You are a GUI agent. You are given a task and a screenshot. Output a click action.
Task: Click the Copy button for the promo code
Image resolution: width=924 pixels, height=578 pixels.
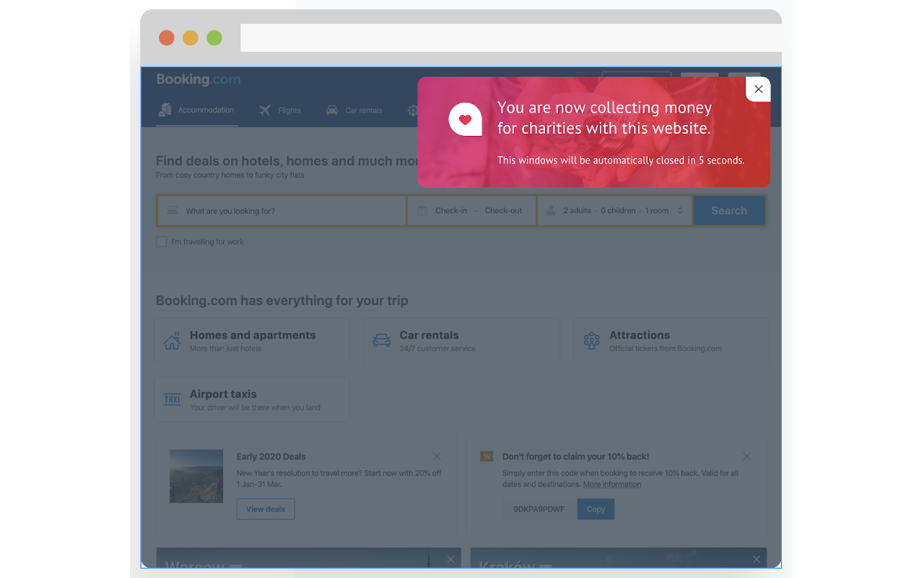point(596,509)
